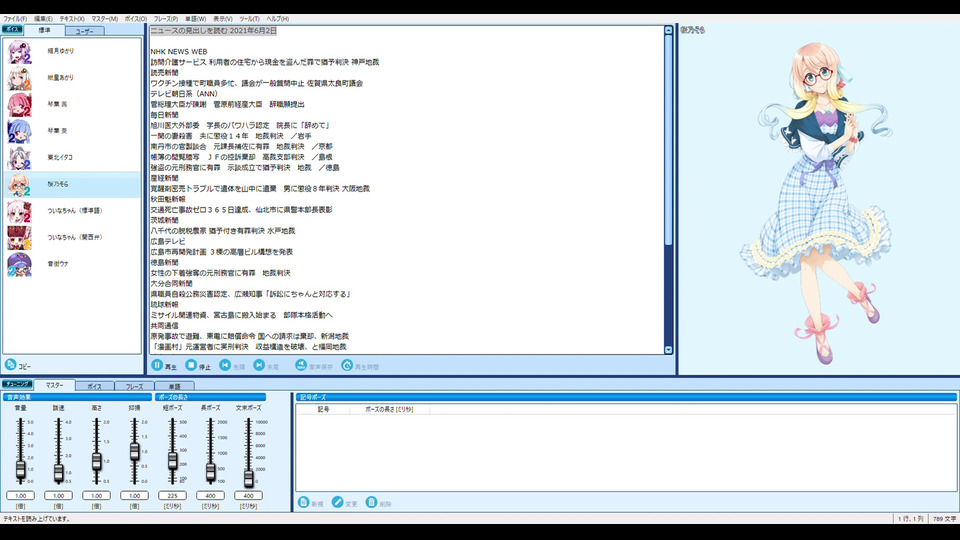This screenshot has height=540, width=960.
Task: Click the 高さ pitch slider handle
Action: 97,461
